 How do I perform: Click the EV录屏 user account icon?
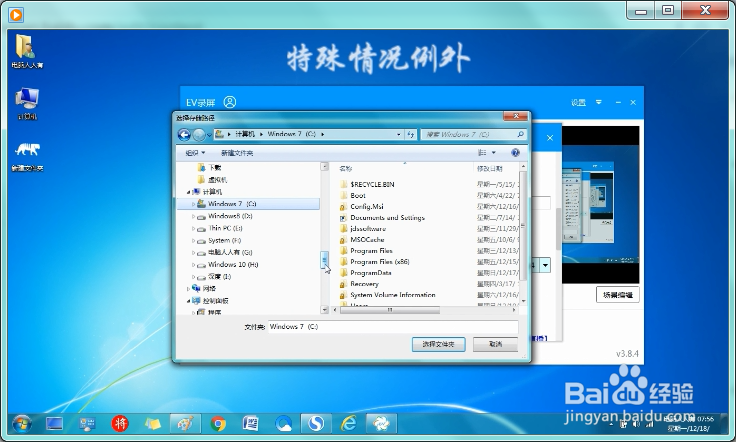pyautogui.click(x=230, y=102)
